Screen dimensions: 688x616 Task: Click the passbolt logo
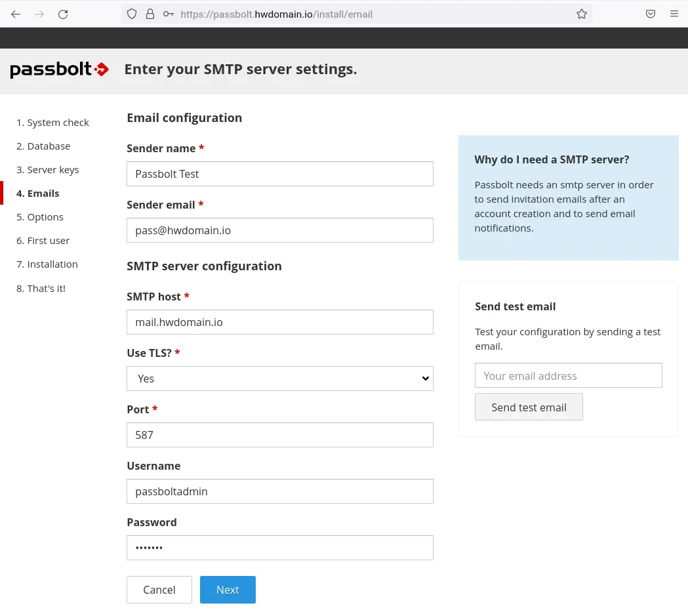pos(59,70)
